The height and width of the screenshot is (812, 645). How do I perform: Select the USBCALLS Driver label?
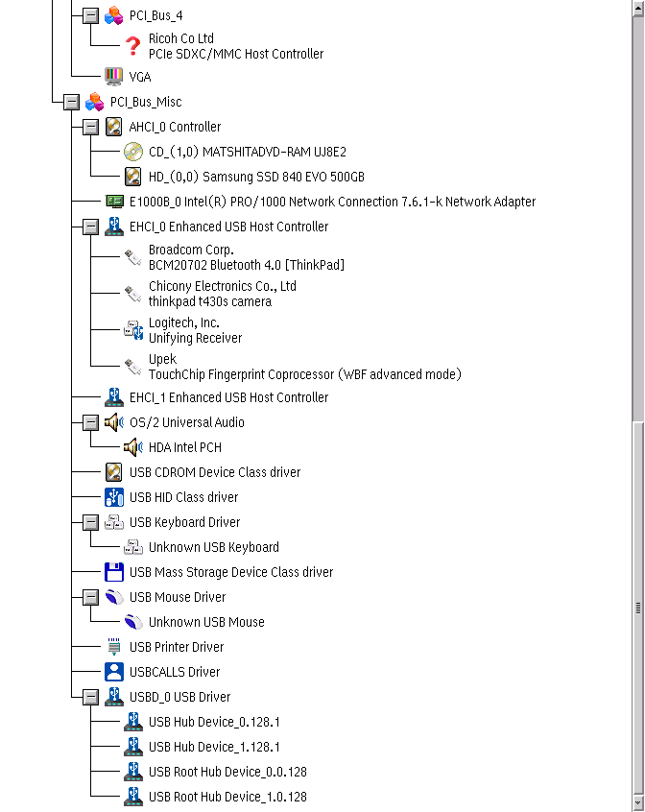pos(175,672)
